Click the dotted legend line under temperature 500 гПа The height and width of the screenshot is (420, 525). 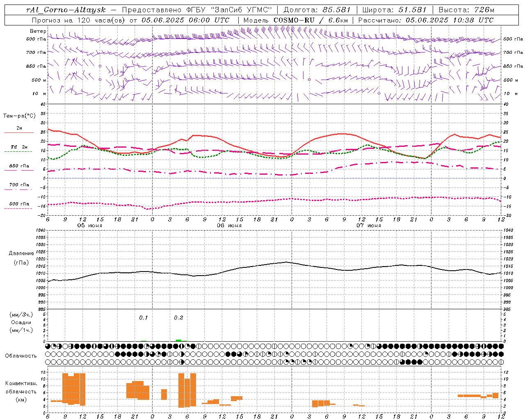(18, 208)
